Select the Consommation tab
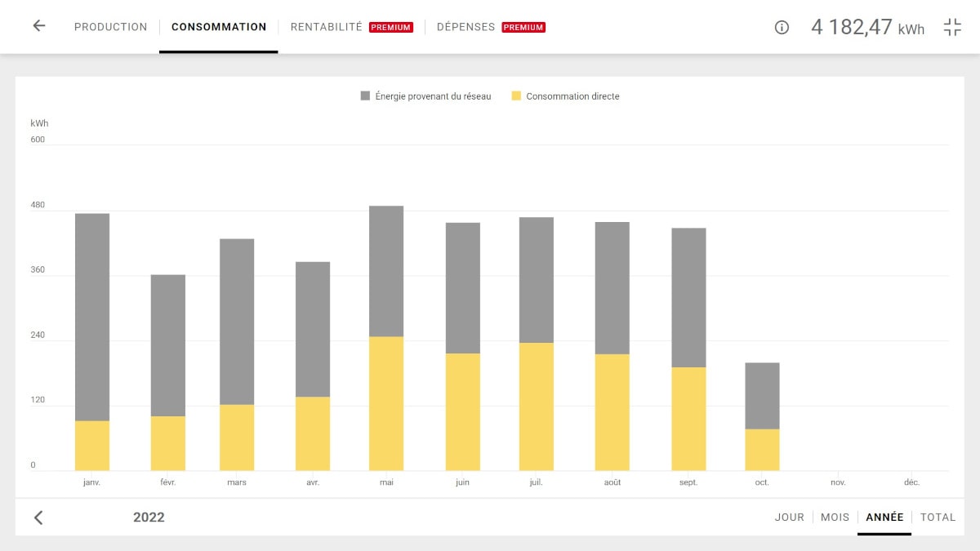Screen dimensions: 980x551 [x=219, y=27]
